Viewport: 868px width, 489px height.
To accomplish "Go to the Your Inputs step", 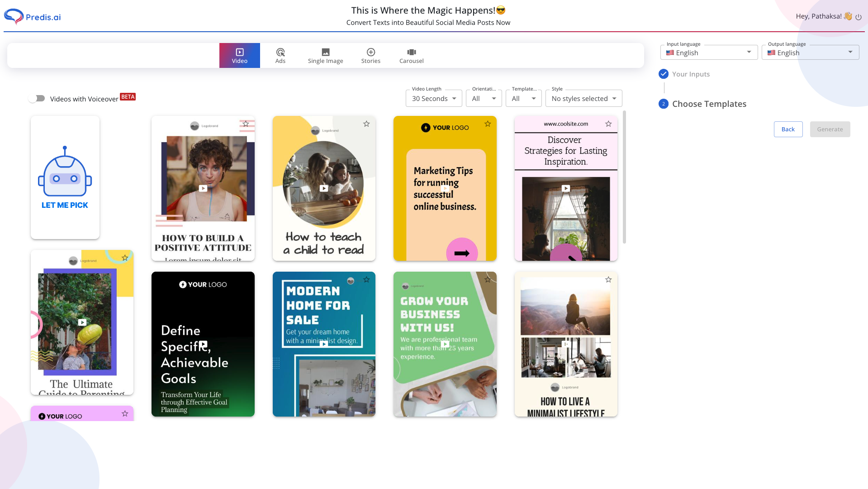I will click(690, 74).
